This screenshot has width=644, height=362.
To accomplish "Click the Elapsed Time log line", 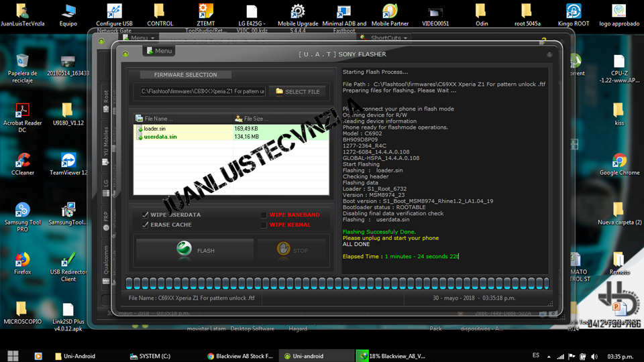I will pyautogui.click(x=400, y=257).
